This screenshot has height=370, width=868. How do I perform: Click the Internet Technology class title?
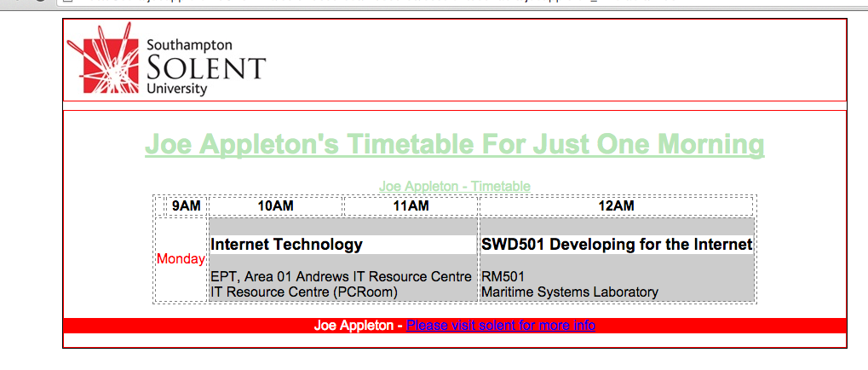tap(286, 245)
